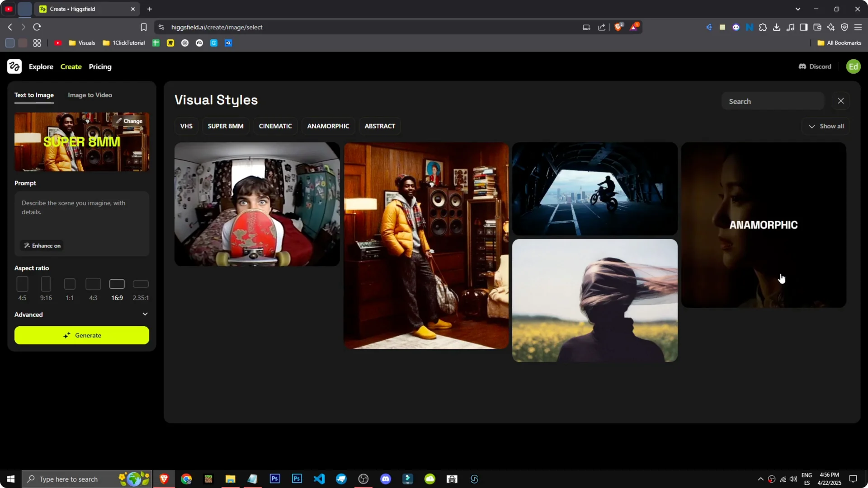
Task: Select the 1:1 aspect ratio
Action: (x=69, y=284)
